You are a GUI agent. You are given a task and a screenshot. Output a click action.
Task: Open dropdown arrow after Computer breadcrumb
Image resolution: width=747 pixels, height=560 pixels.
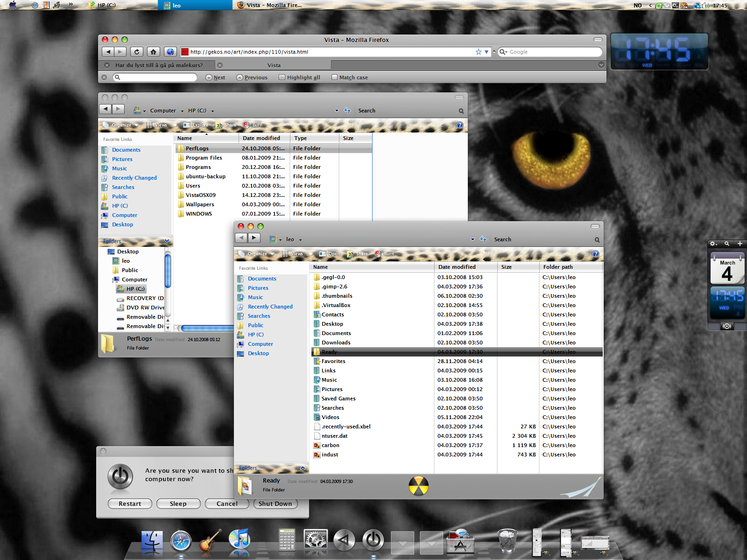182,111
